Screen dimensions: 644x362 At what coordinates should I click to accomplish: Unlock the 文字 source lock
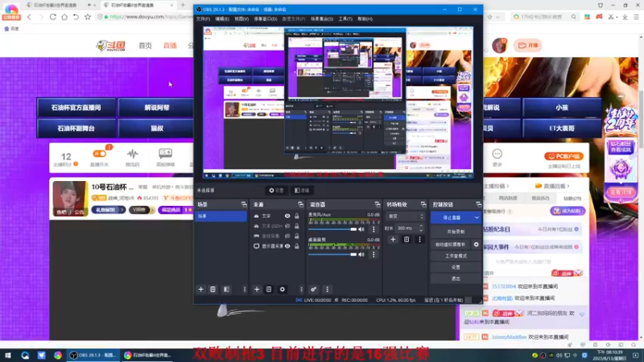296,216
